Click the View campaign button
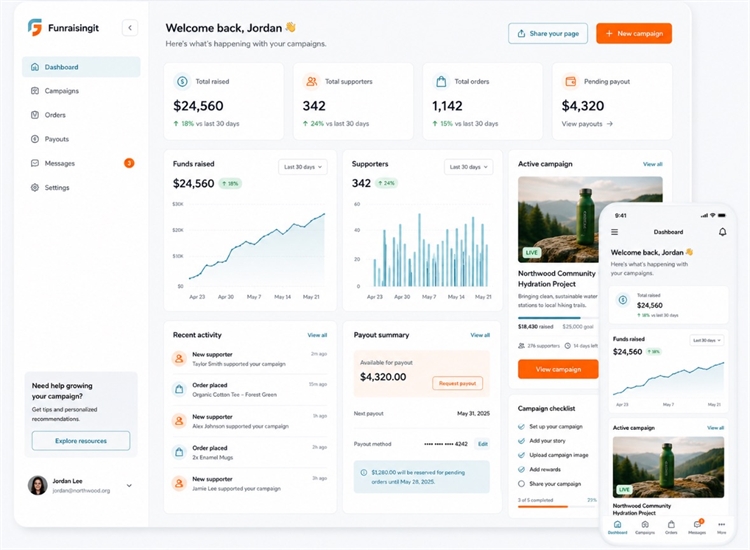The width and height of the screenshot is (750, 550). 558,369
